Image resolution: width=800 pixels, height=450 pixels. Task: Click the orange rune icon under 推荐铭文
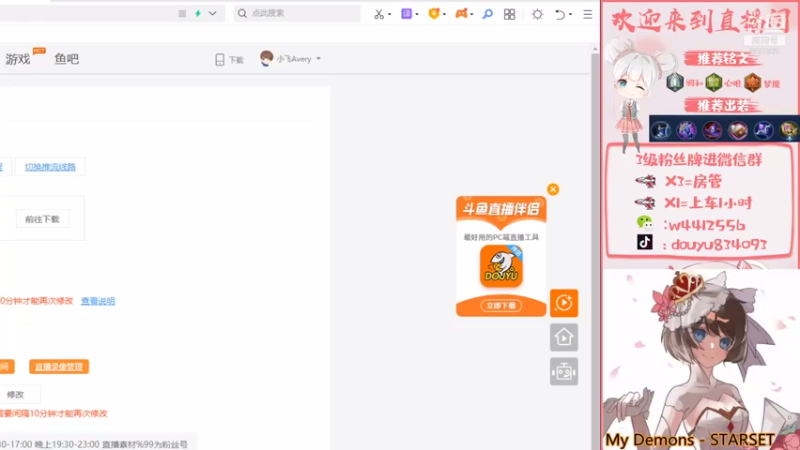[x=752, y=82]
